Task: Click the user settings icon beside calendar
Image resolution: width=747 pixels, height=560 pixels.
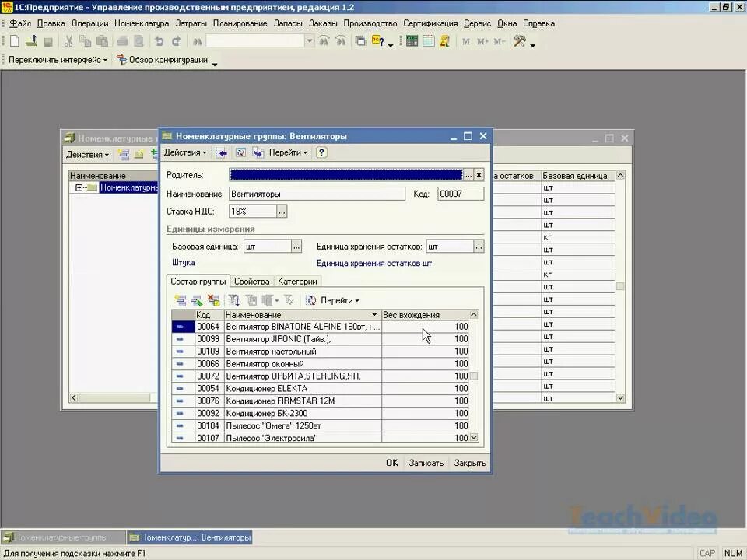Action: tap(445, 41)
